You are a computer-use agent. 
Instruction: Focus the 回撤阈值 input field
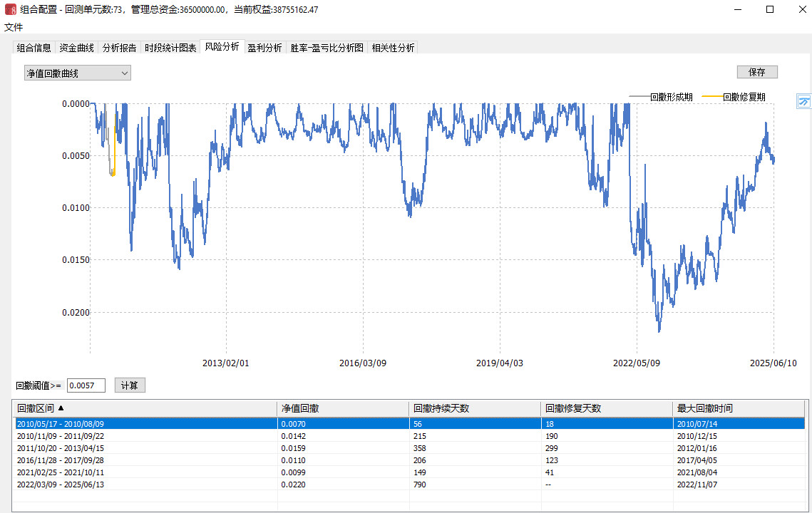[x=86, y=385]
